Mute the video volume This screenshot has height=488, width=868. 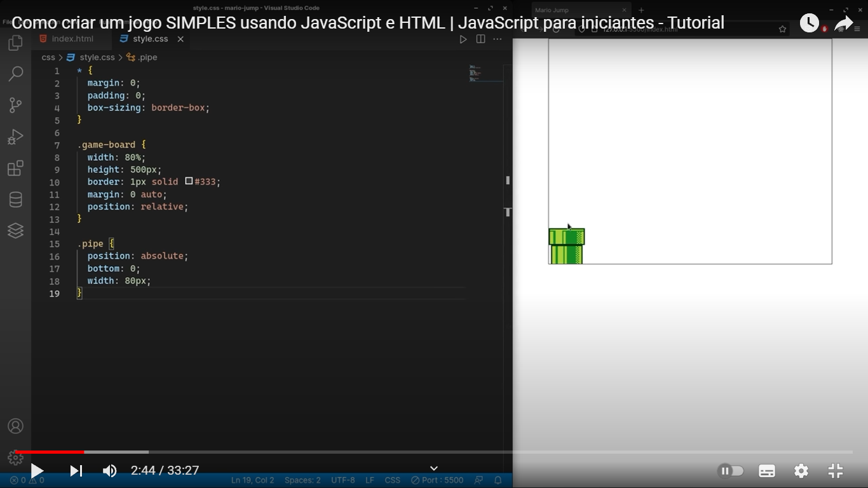[x=109, y=471]
